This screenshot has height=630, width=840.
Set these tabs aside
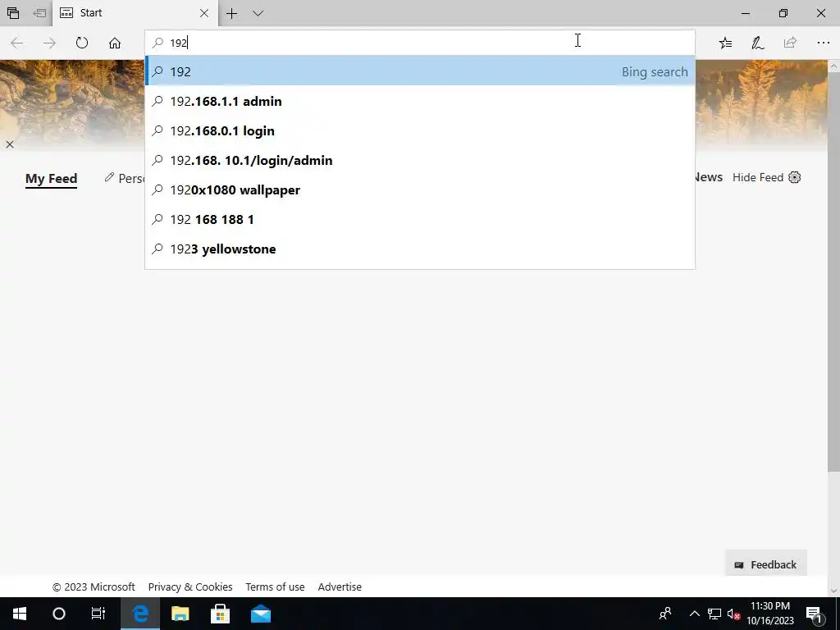(39, 13)
